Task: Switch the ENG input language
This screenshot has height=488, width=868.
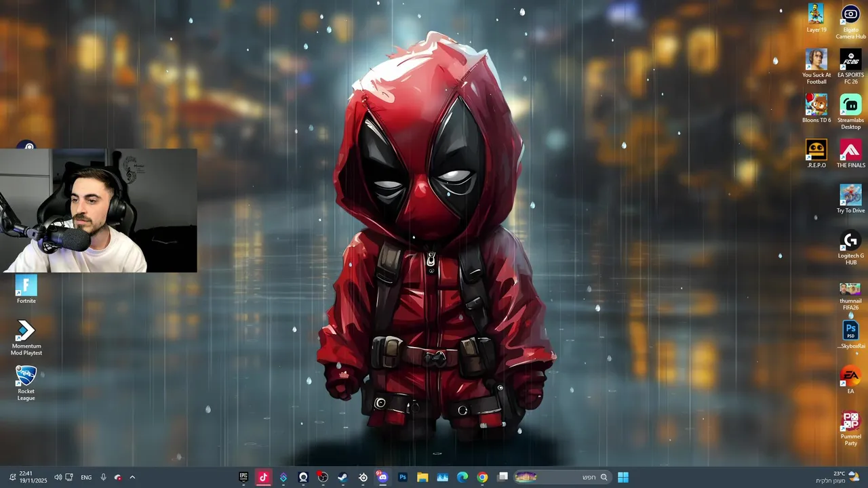Action: pos(86,477)
